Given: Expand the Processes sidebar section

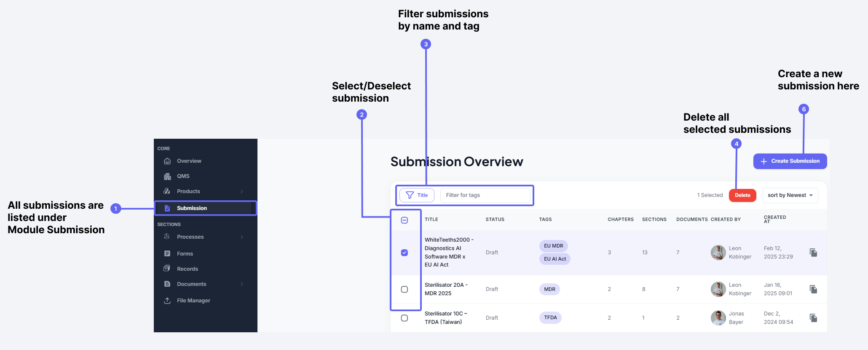Looking at the screenshot, I should click(242, 237).
